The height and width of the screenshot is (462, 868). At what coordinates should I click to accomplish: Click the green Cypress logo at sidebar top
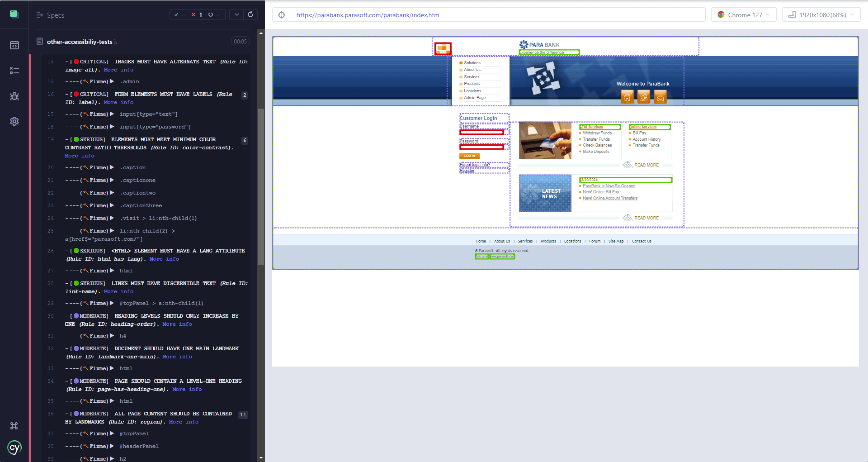tap(14, 14)
